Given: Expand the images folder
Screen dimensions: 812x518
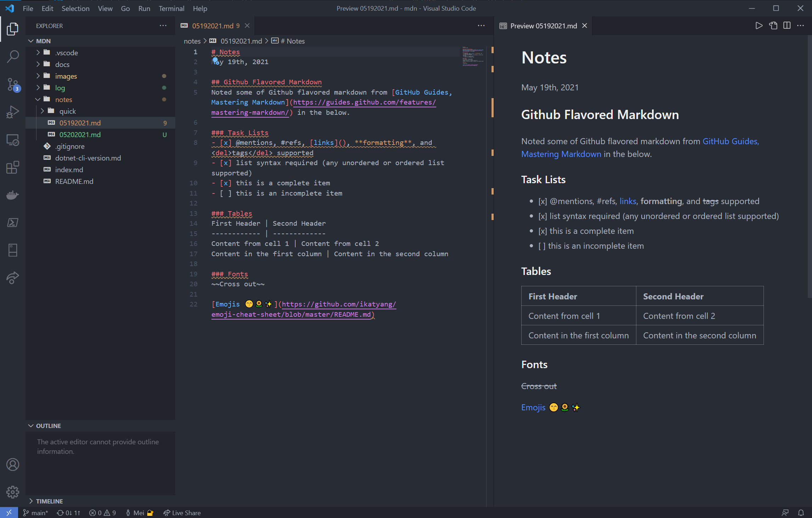Looking at the screenshot, I should (66, 76).
